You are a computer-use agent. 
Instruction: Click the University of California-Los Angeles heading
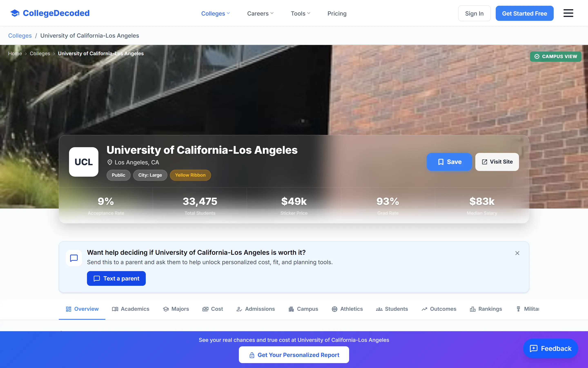202,150
